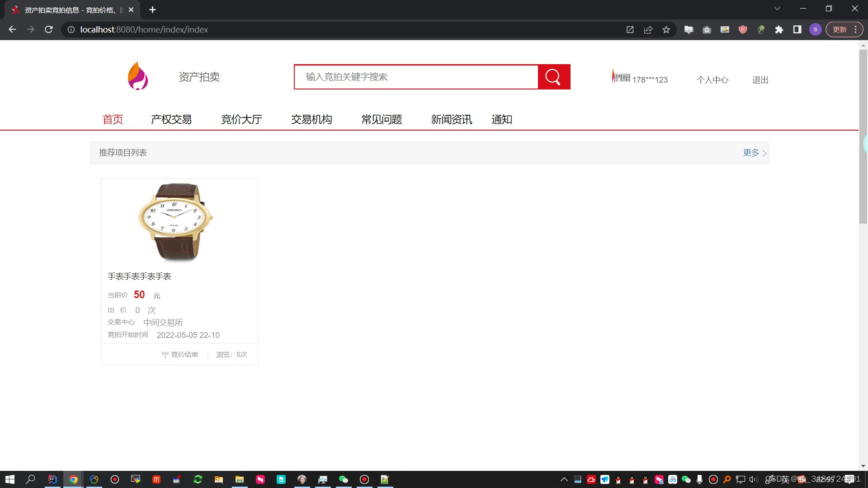Click the 退出 logout link
The image size is (868, 488).
[760, 80]
